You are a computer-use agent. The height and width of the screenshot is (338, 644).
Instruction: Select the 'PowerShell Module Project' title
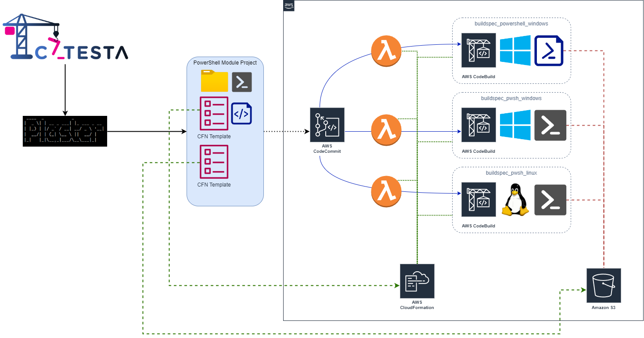click(x=225, y=63)
